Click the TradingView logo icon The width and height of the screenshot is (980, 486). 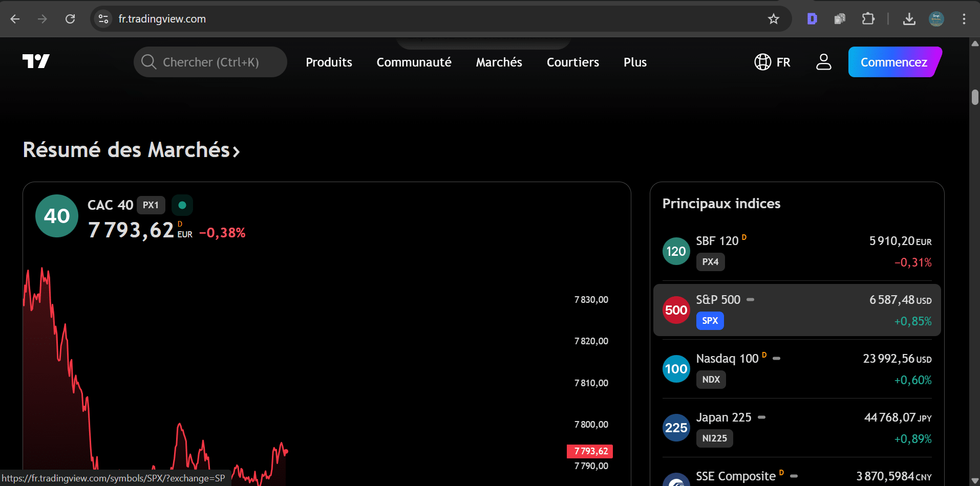coord(36,61)
